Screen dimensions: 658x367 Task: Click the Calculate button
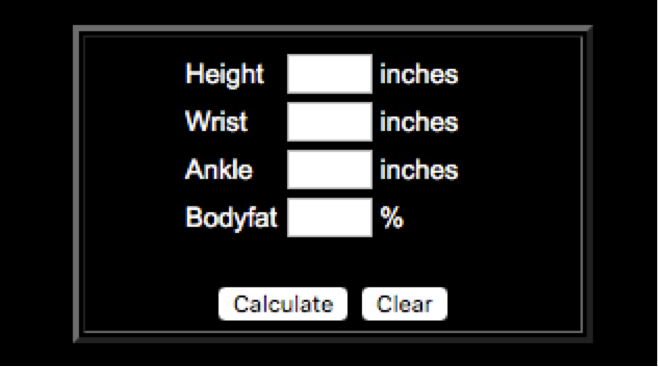[283, 304]
